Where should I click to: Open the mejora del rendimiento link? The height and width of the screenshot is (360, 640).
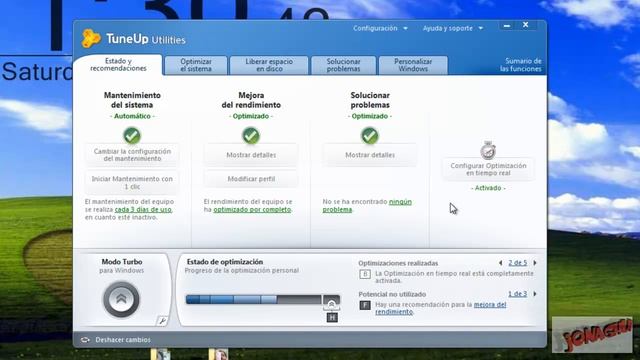coord(441,308)
